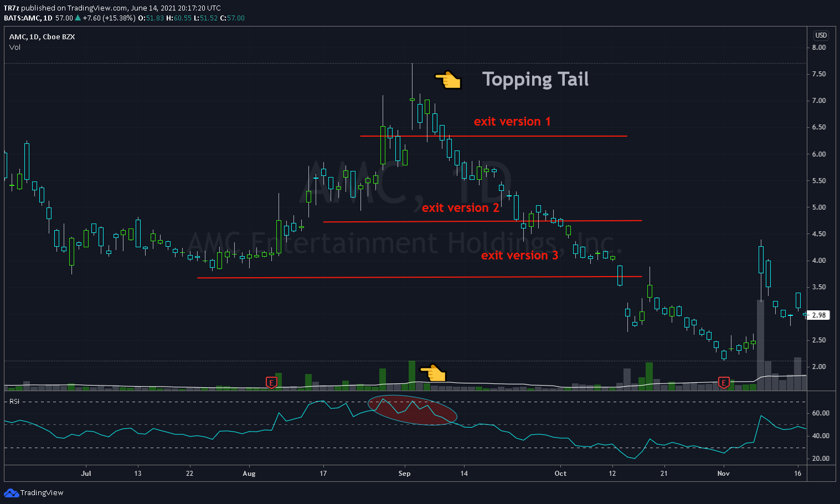Click the RSI 60.00 axis label
Image resolution: width=840 pixels, height=504 pixels.
coord(821,413)
